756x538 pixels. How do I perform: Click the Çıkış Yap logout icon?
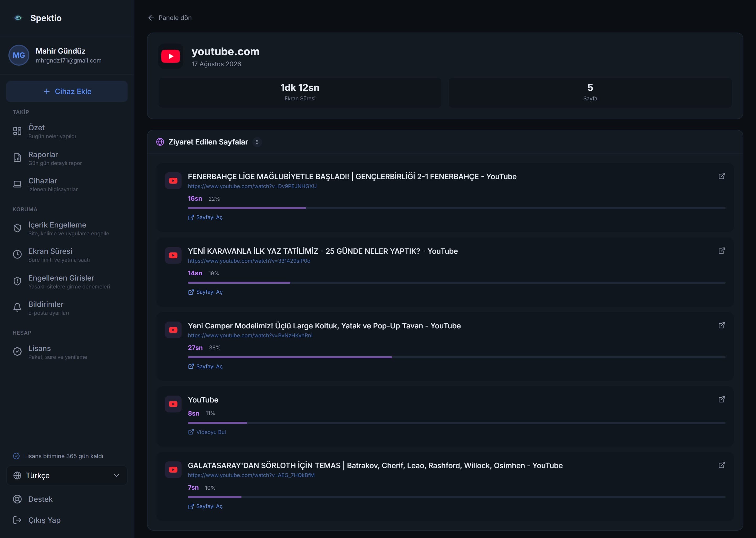(17, 520)
